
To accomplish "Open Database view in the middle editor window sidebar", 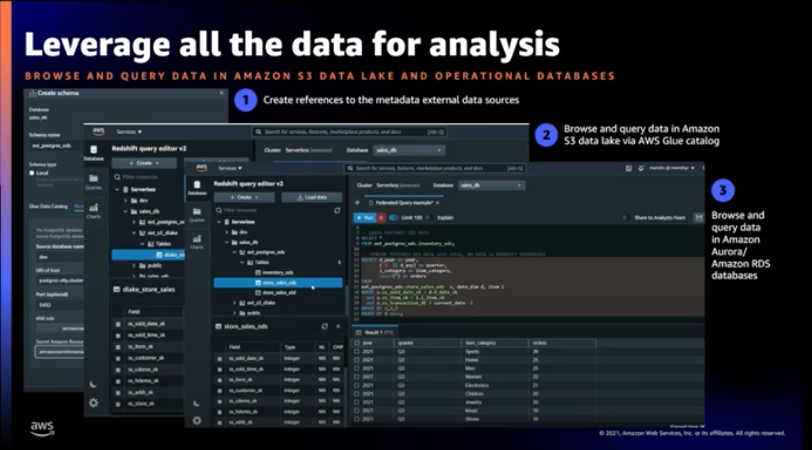I will [x=94, y=153].
